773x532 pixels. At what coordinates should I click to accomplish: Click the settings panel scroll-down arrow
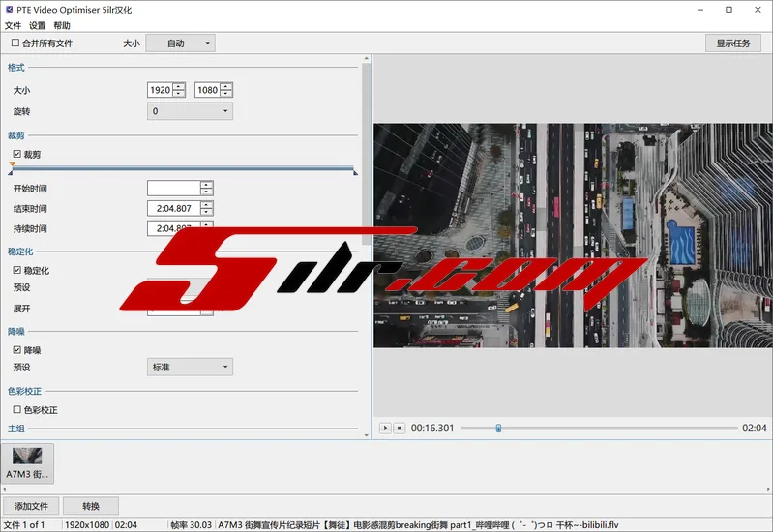pyautogui.click(x=367, y=435)
